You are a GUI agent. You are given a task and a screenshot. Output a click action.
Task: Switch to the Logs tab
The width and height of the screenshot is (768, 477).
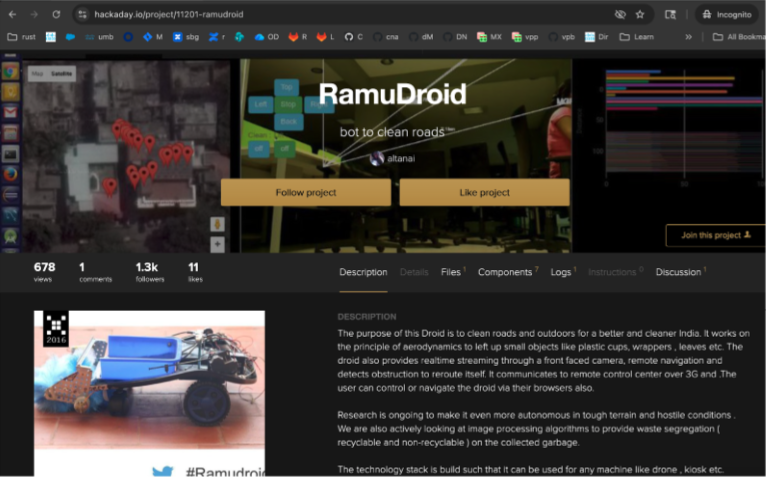click(x=563, y=272)
